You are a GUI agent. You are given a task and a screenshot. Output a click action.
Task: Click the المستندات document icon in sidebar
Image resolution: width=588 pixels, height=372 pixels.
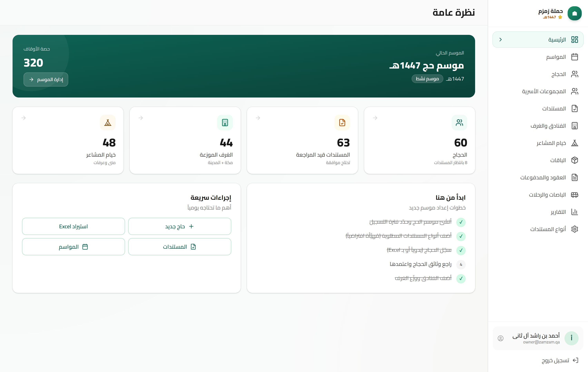coord(574,108)
